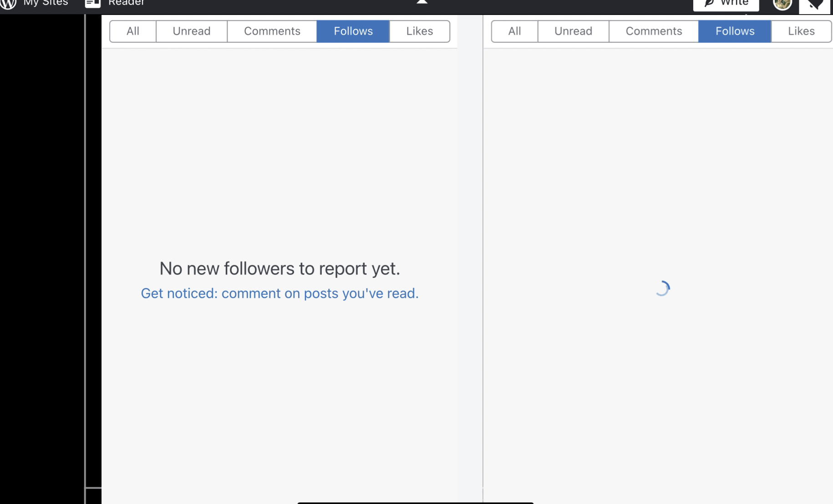This screenshot has height=504, width=833.
Task: Select the right panel's Follows tab
Action: coord(735,31)
